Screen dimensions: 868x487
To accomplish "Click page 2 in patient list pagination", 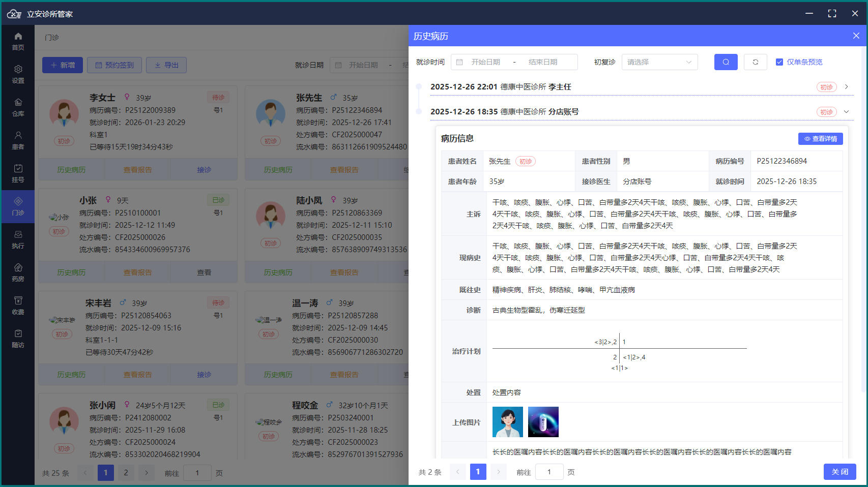I will click(x=126, y=473).
